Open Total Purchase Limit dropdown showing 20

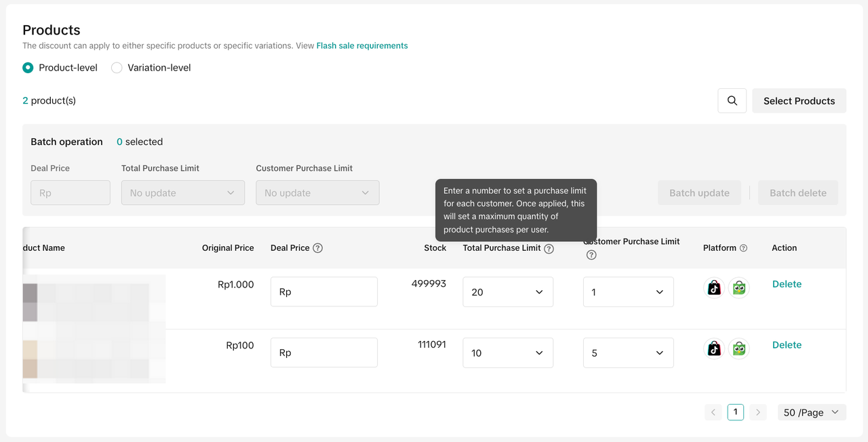tap(508, 292)
